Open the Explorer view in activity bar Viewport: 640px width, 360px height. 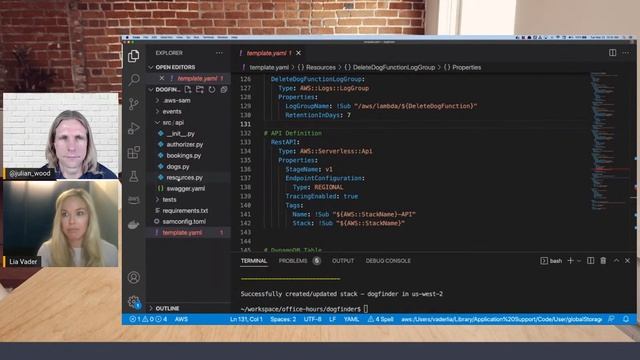(x=134, y=56)
